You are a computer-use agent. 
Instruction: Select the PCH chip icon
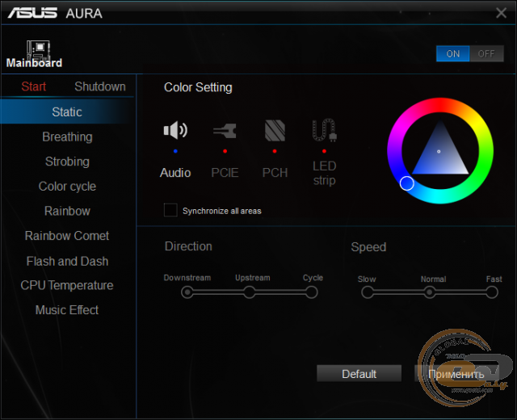[275, 131]
